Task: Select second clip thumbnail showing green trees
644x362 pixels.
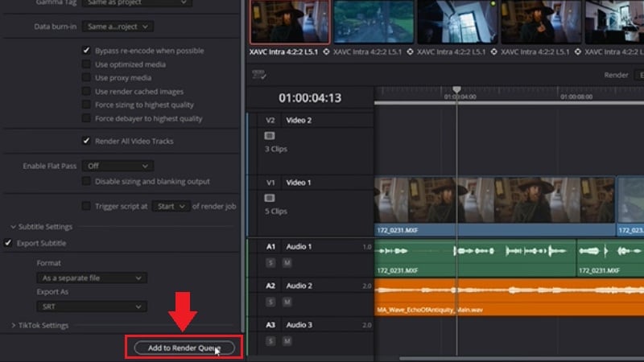Action: (374, 22)
